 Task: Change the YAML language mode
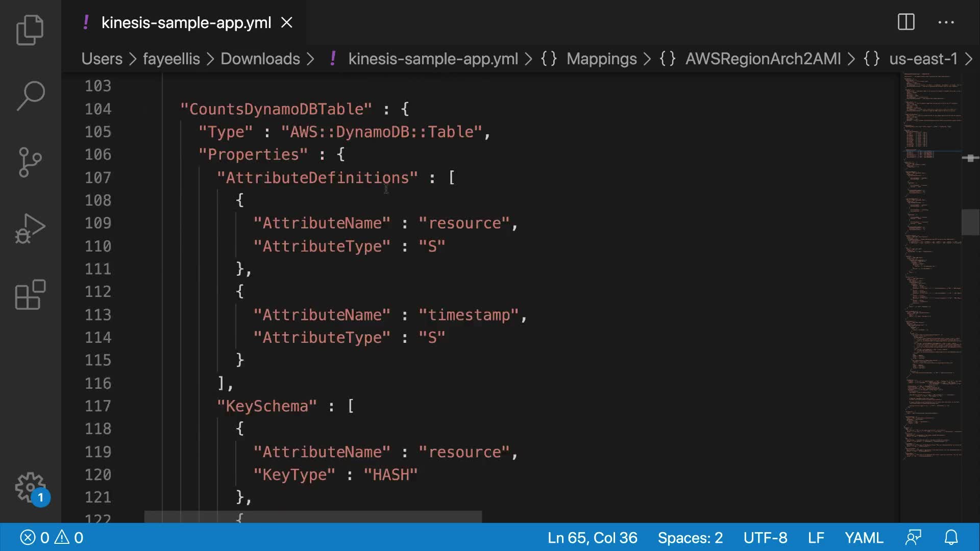[x=864, y=537]
